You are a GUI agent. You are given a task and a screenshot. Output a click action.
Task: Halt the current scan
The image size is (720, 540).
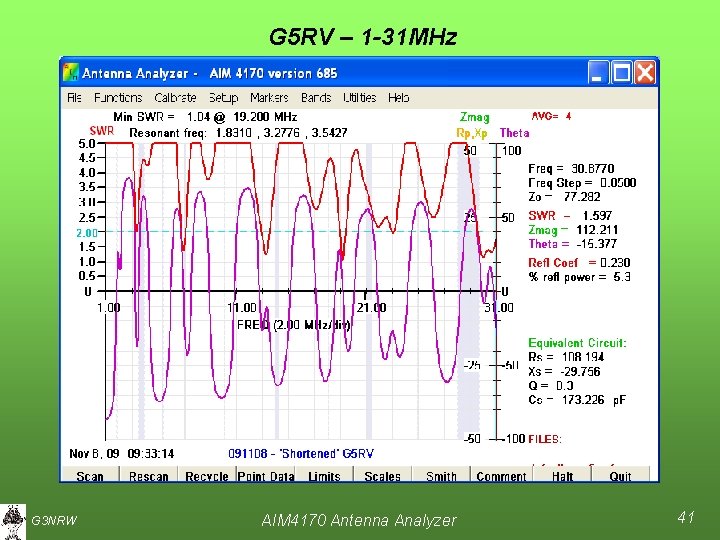click(562, 476)
